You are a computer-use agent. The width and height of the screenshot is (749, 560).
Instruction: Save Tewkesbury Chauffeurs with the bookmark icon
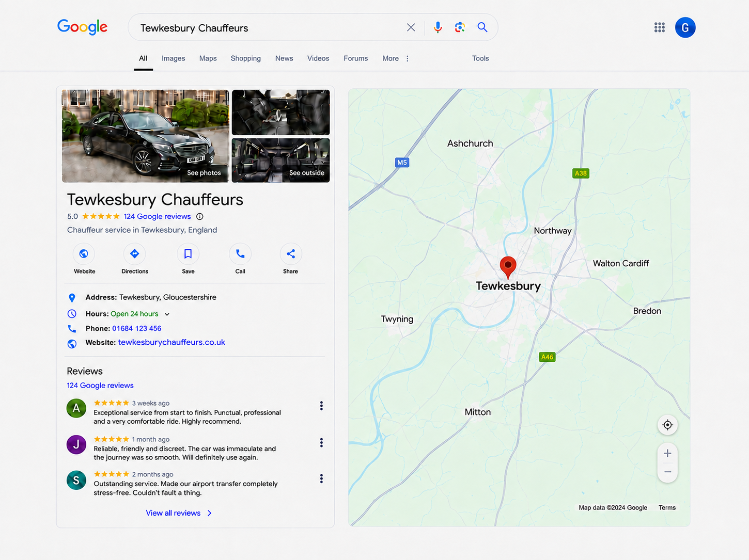pos(188,253)
